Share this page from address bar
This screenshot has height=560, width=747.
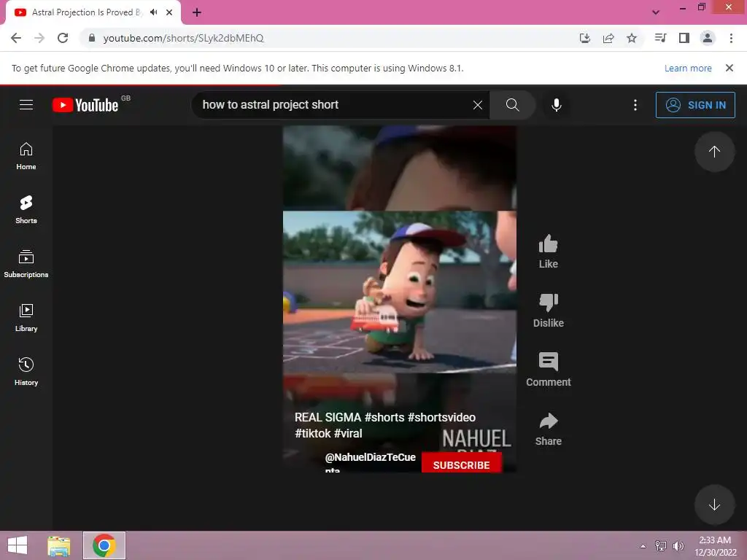(x=608, y=38)
